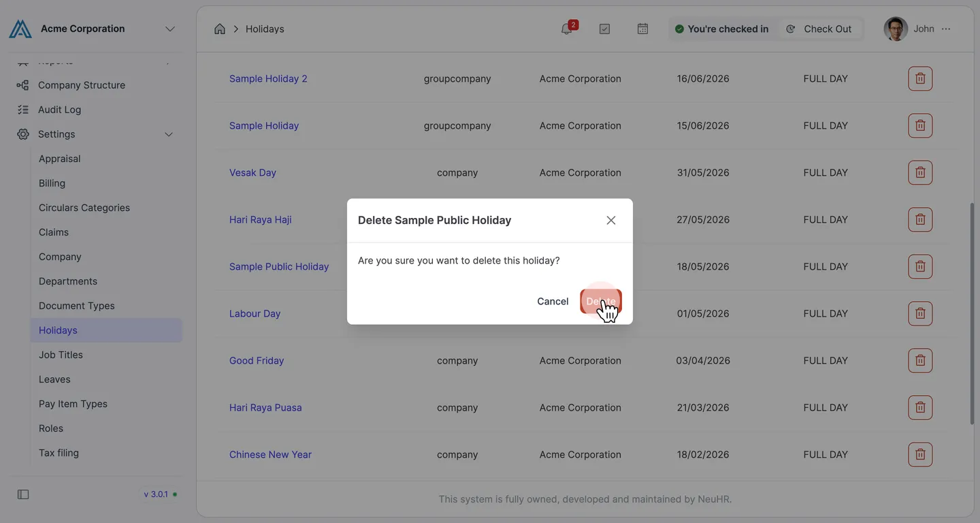Click trash icon for Good Friday
The height and width of the screenshot is (523, 980).
920,360
